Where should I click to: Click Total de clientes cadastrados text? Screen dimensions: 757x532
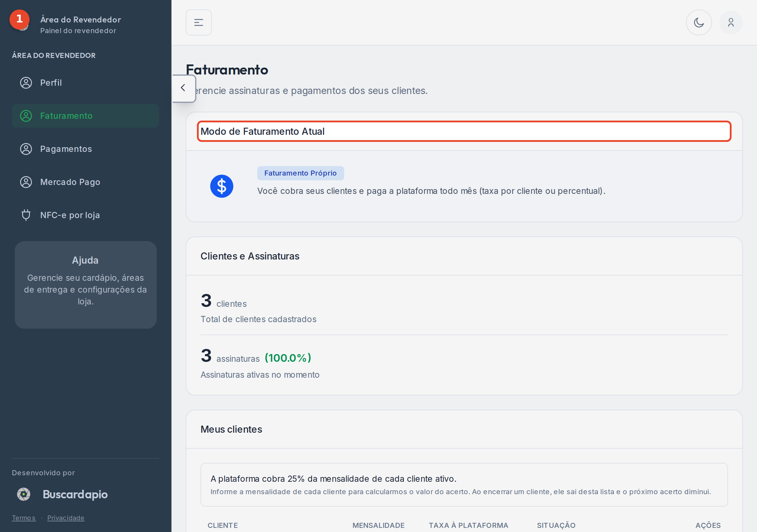[x=258, y=319]
